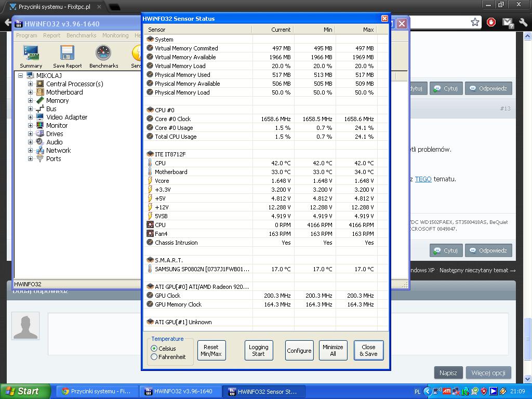Follow the TEGO link in forum post
The image size is (532, 399).
coord(423,179)
